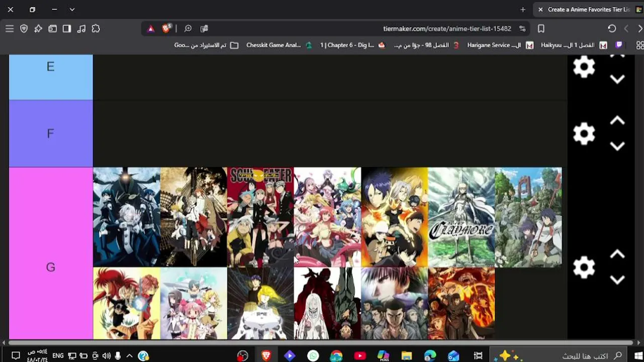Viewport: 644px width, 362px height.
Task: Open the site settings icon beside URL
Action: tap(522, 29)
